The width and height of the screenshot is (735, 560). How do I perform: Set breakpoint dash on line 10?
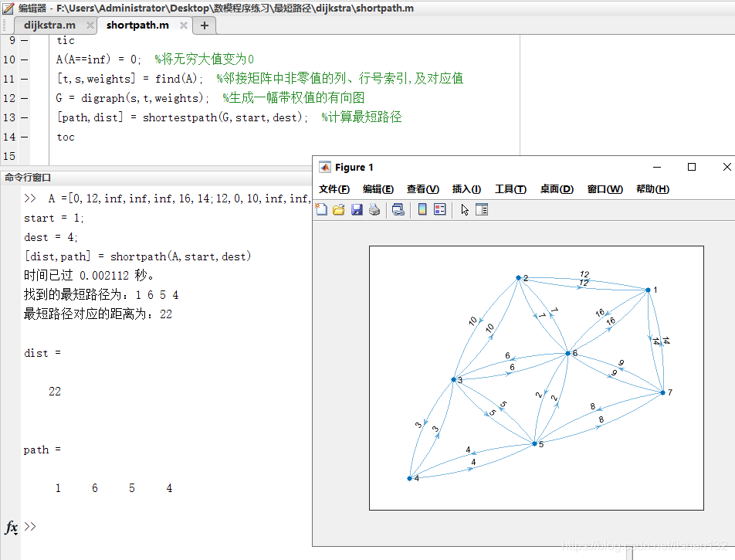[25, 59]
